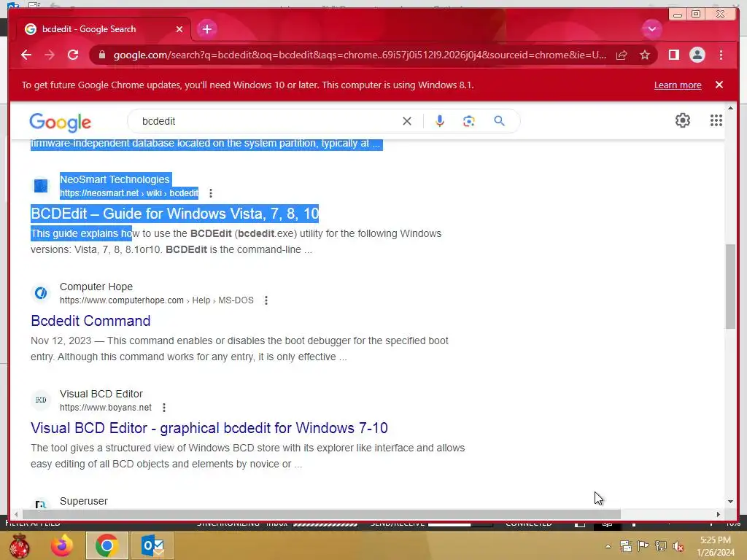Viewport: 747px width, 560px height.
Task: Bookmark this page with the star
Action: [x=645, y=55]
